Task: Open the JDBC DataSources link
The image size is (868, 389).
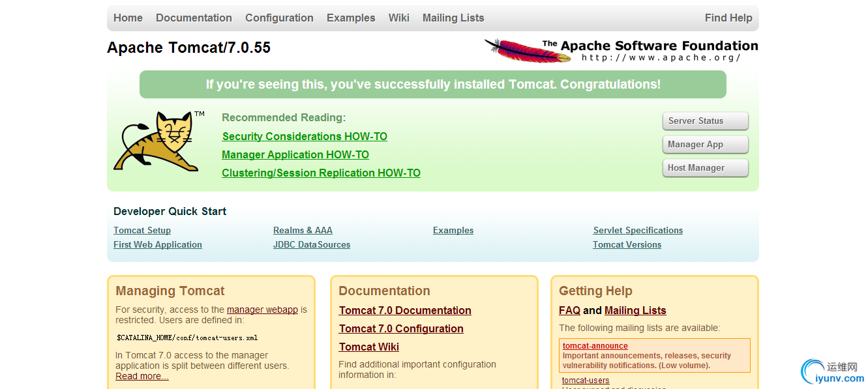Action: [x=312, y=244]
